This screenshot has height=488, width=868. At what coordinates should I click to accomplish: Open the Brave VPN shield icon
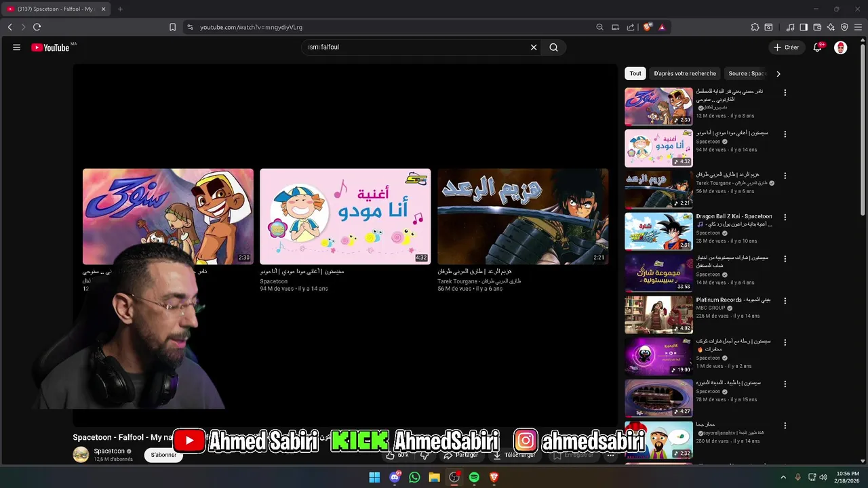pos(844,27)
